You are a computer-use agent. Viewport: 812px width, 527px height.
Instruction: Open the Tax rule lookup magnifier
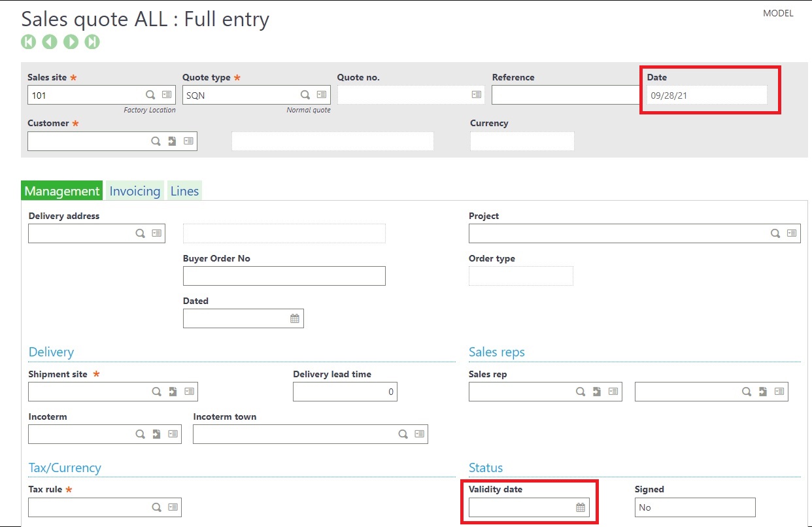pos(156,507)
